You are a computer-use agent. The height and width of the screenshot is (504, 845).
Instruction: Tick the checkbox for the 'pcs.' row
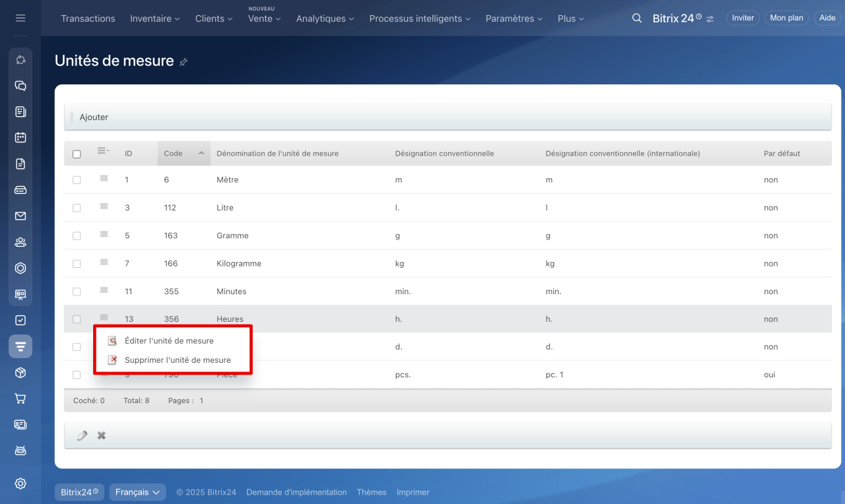pos(77,375)
